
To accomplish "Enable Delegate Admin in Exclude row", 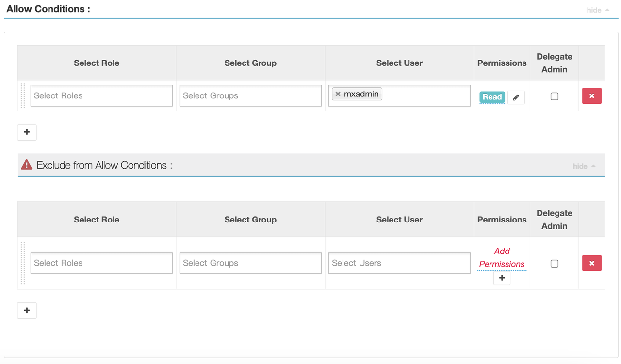I will 555,264.
